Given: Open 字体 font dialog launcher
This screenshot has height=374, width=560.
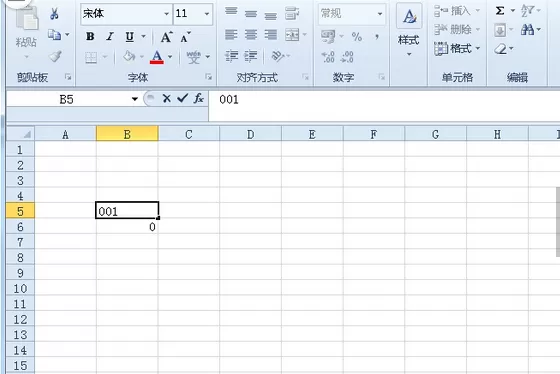Looking at the screenshot, I should click(x=208, y=77).
